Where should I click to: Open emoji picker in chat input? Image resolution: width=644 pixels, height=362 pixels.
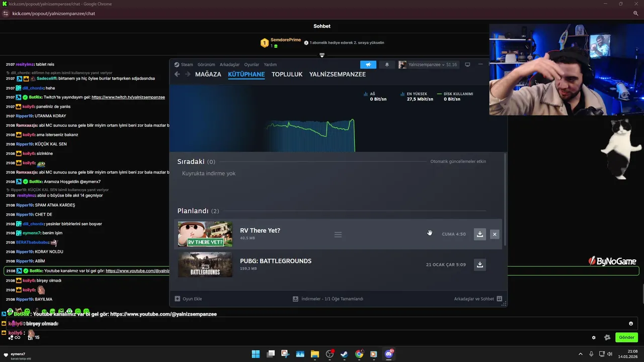click(631, 324)
